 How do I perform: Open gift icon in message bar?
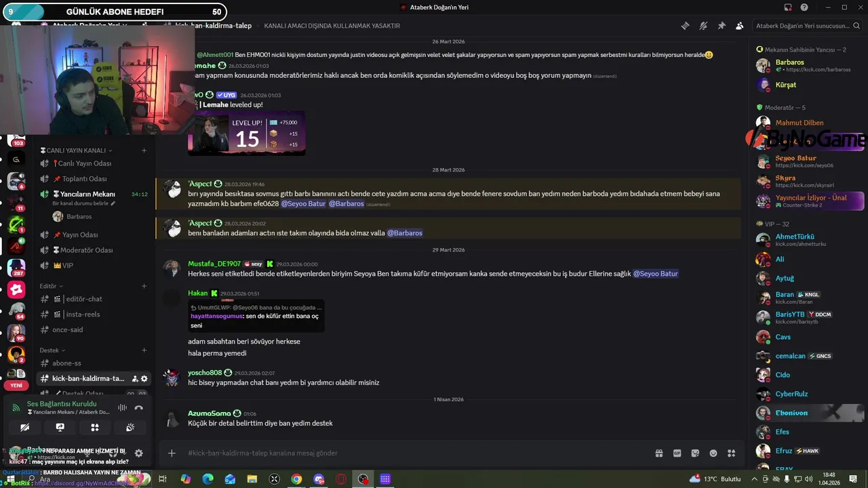click(x=658, y=453)
